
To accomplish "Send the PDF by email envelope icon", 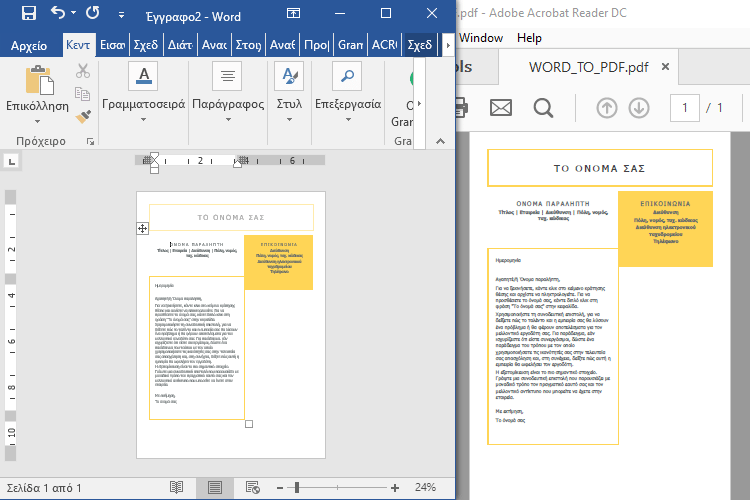I will point(500,108).
